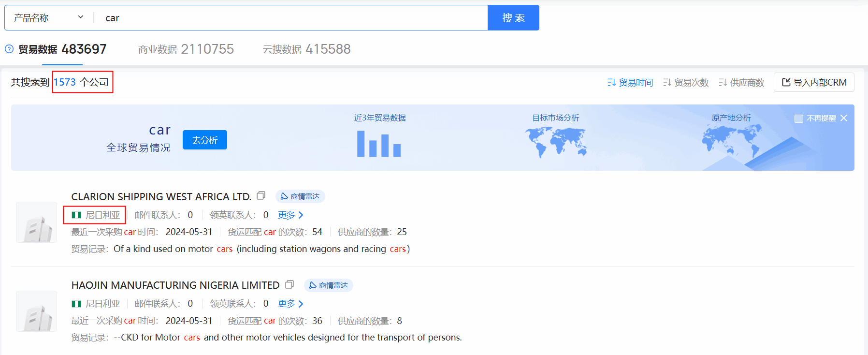
Task: Switch to the 商业数据 tab
Action: [x=186, y=49]
